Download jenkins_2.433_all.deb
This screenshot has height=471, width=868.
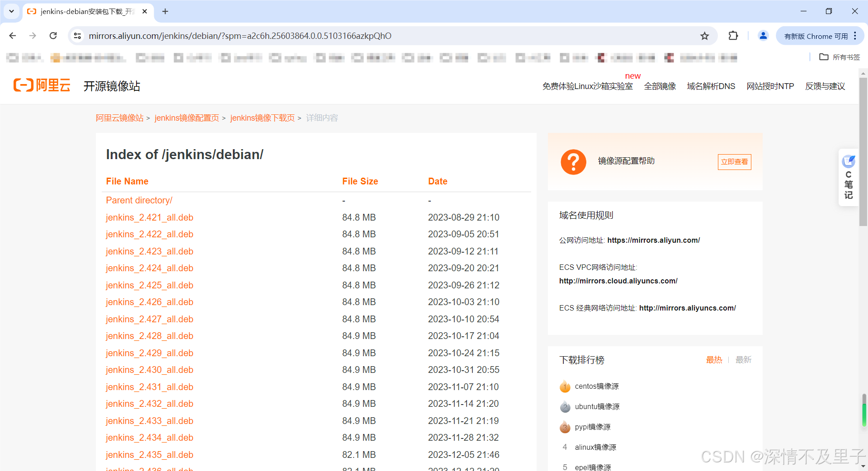pyautogui.click(x=150, y=421)
